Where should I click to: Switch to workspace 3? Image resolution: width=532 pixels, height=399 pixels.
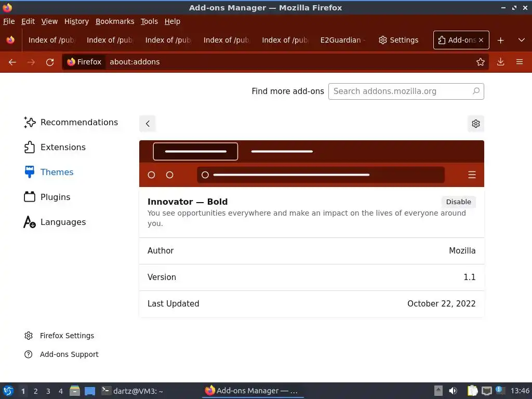point(48,391)
